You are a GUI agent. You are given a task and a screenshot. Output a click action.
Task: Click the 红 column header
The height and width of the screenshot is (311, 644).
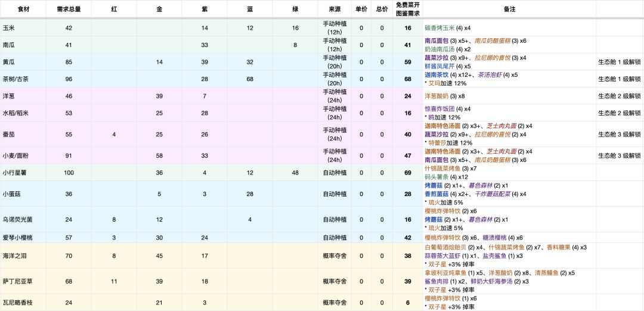pos(114,9)
